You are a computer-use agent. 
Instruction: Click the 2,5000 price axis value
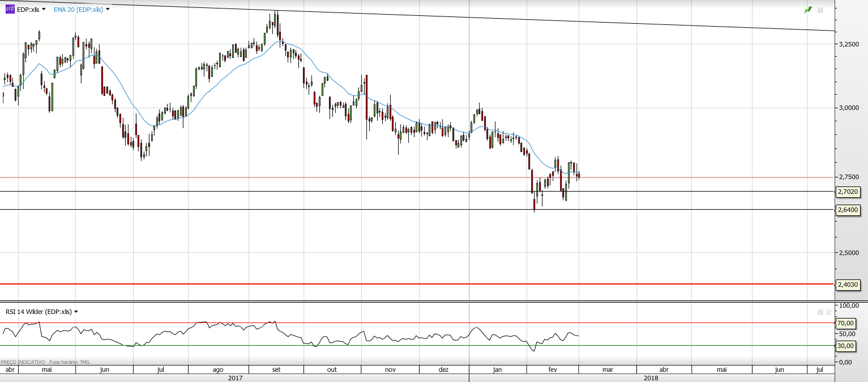point(849,252)
